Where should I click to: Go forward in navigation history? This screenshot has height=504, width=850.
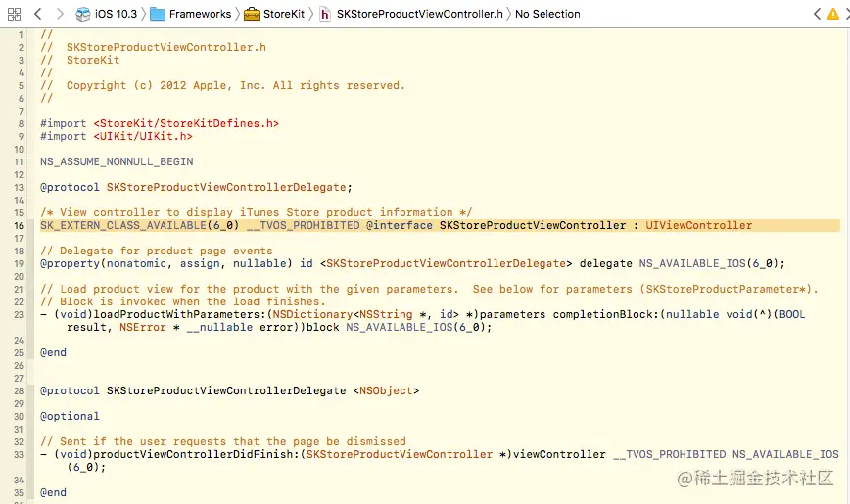tap(60, 14)
